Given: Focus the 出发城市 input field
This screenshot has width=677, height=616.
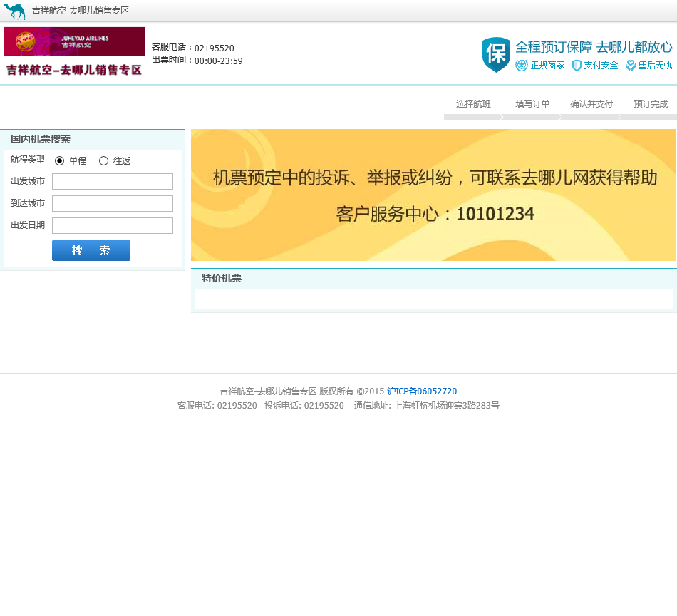Looking at the screenshot, I should (113, 181).
